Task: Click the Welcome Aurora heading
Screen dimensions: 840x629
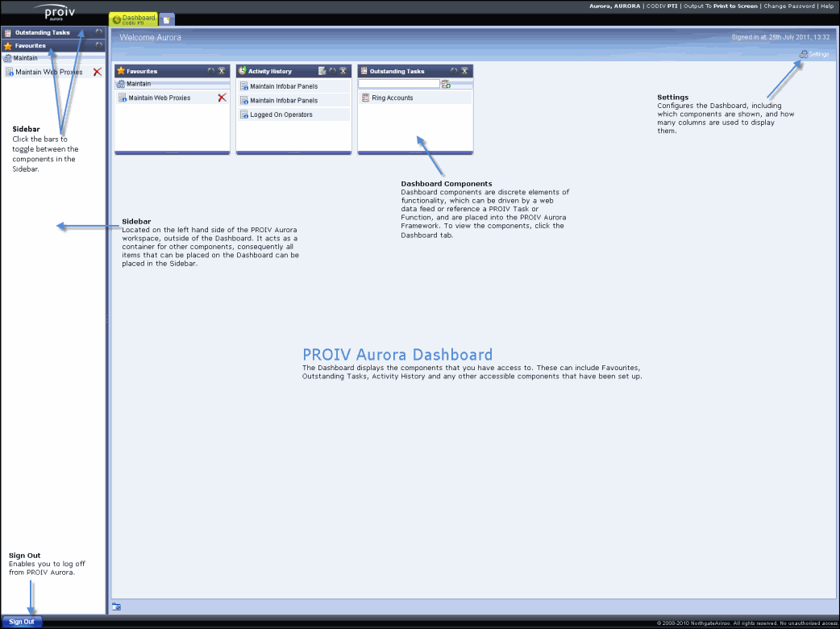Action: pos(150,38)
